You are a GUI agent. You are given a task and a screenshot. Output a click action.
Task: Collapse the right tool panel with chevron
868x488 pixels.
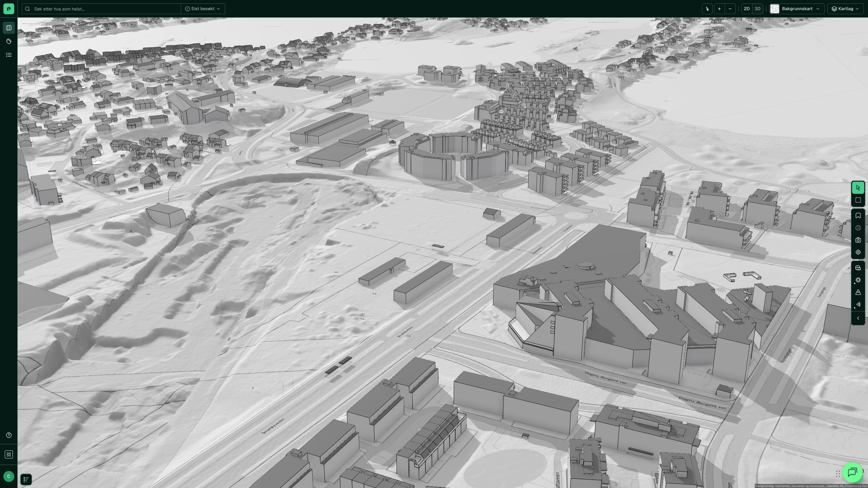(858, 318)
